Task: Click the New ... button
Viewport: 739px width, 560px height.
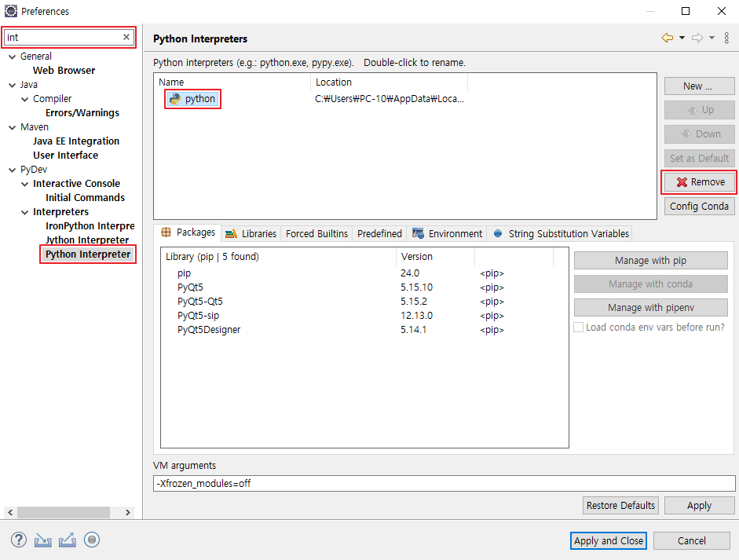Action: coord(699,86)
